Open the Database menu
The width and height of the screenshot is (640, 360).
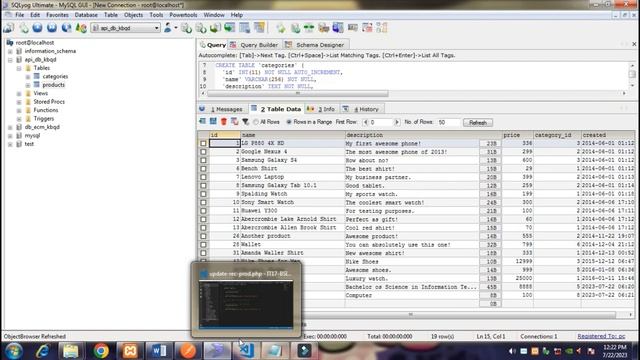[86, 15]
